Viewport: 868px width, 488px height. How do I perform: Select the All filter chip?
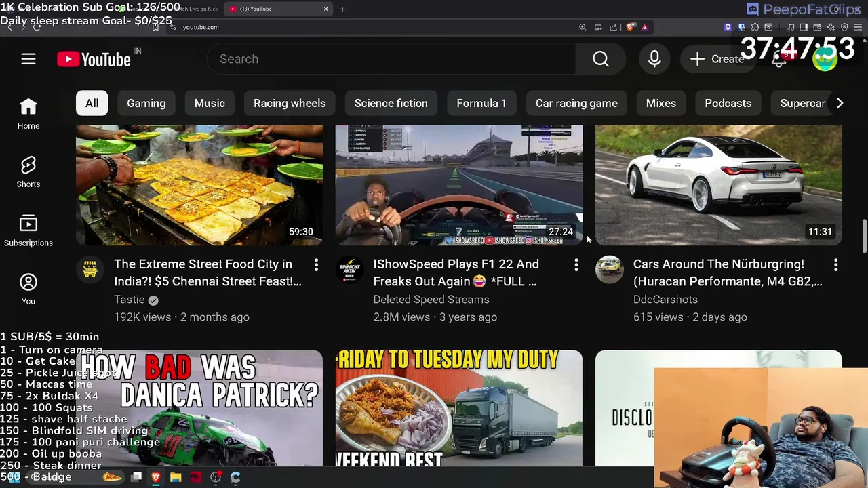tap(92, 103)
